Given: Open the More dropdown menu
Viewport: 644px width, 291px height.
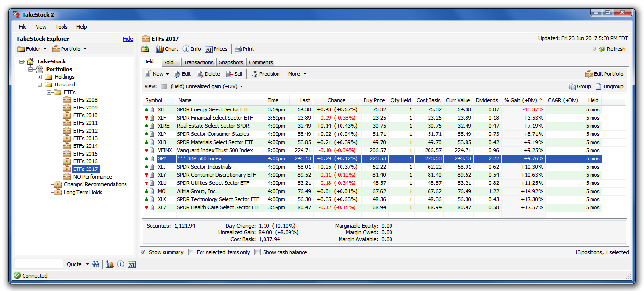Looking at the screenshot, I should [297, 74].
